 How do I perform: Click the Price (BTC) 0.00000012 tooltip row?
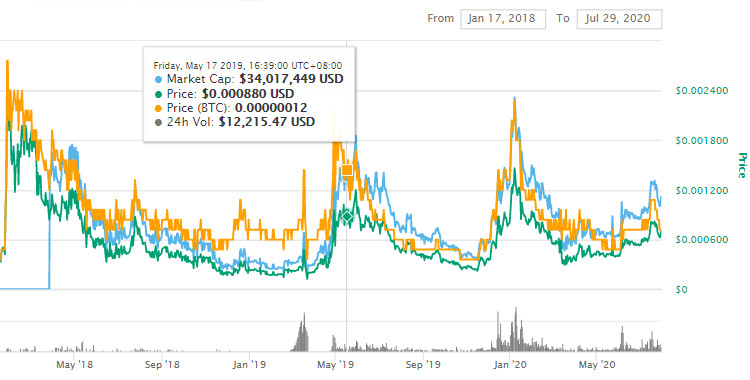tap(231, 108)
